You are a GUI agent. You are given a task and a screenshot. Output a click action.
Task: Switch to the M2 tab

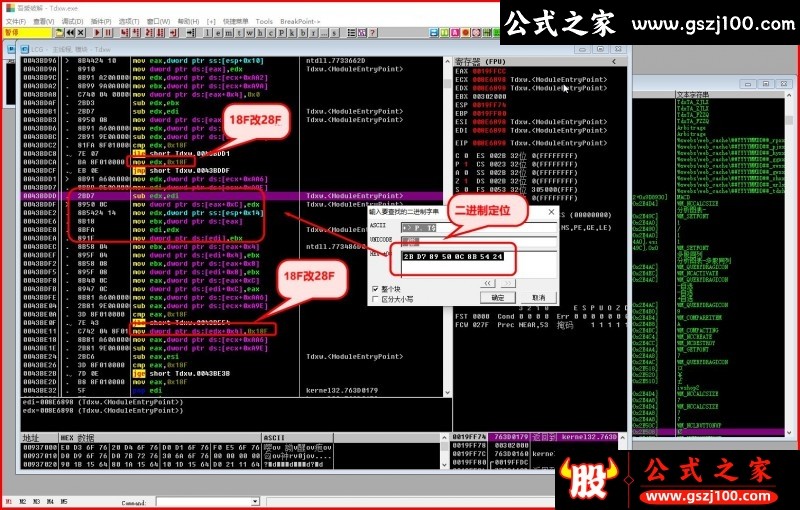(22, 502)
